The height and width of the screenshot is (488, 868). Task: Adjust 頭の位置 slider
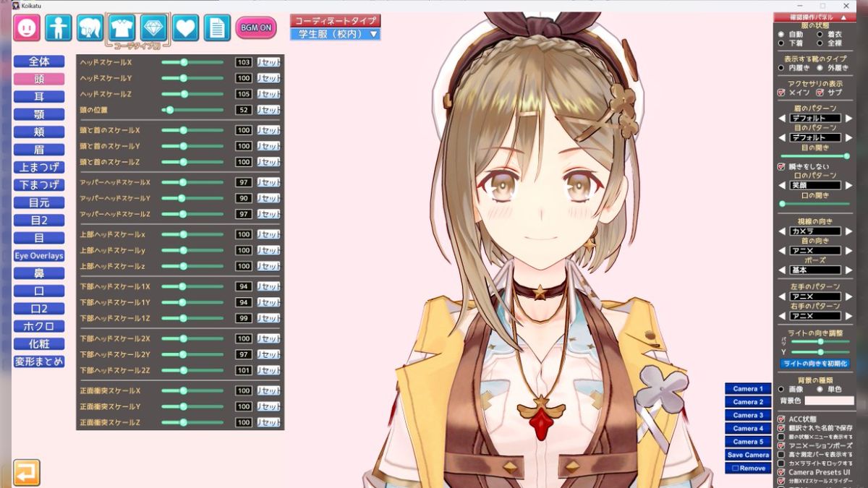(192, 110)
